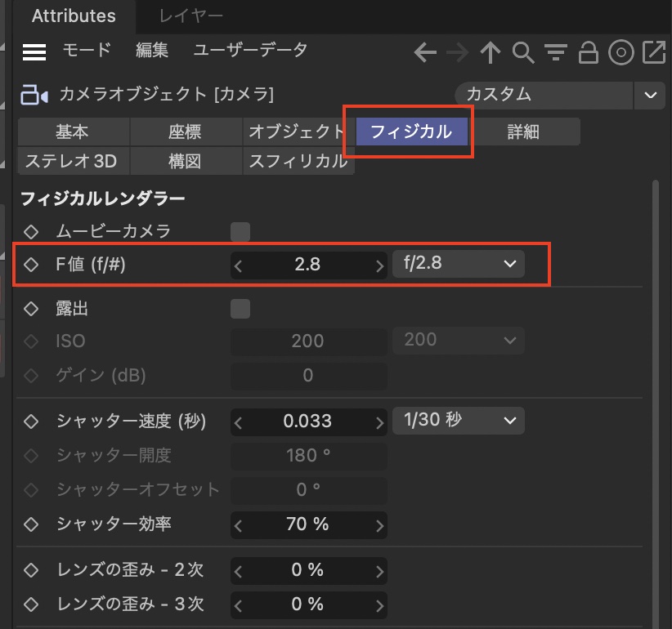This screenshot has height=629, width=672.
Task: Toggle the 露出 checkbox
Action: tap(240, 309)
